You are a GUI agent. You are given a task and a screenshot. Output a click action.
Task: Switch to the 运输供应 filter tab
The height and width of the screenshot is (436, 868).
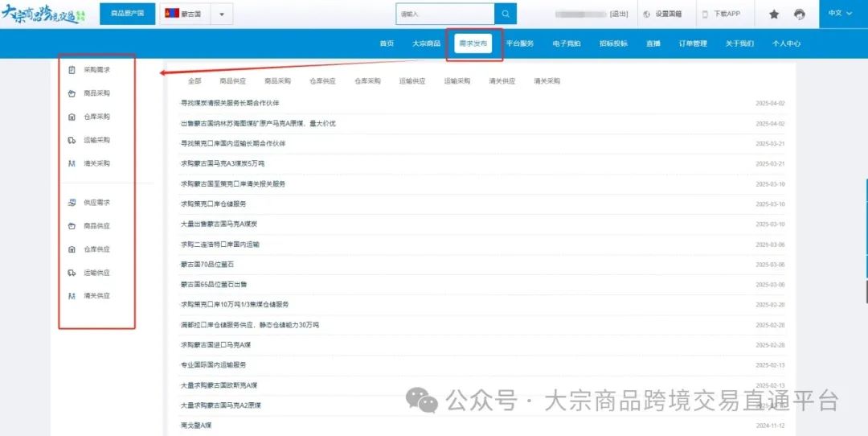[x=411, y=81]
